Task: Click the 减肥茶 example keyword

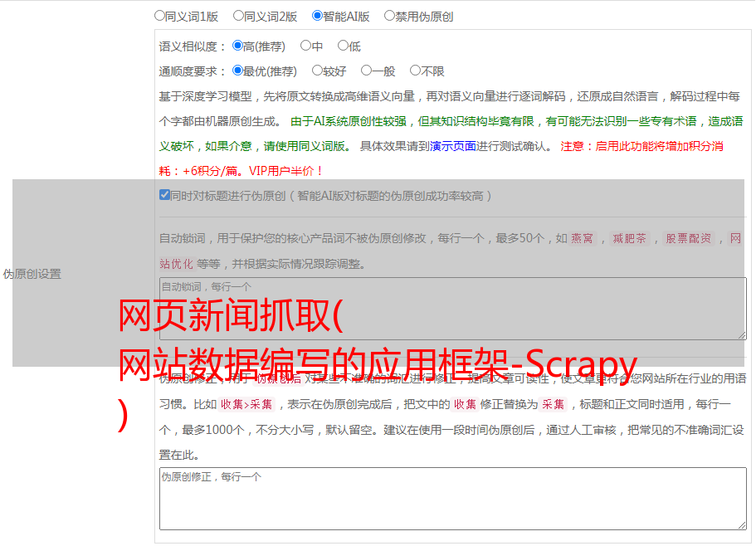Action: [629, 238]
